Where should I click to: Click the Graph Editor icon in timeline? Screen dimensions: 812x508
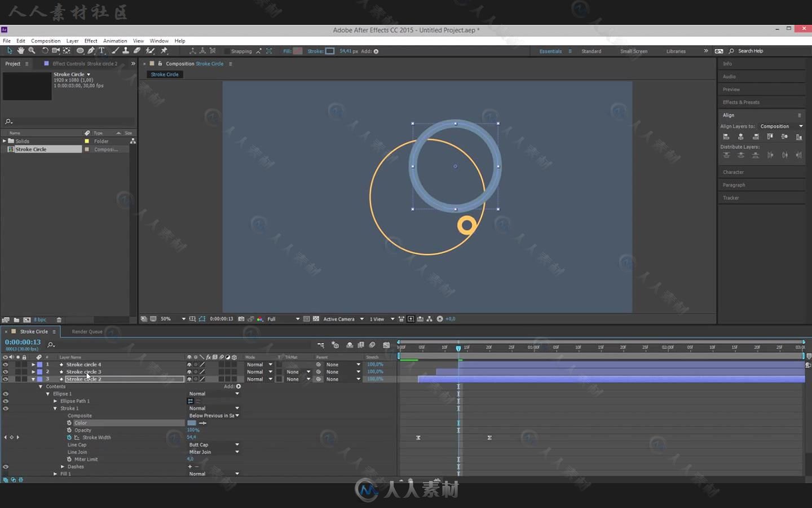coord(386,345)
